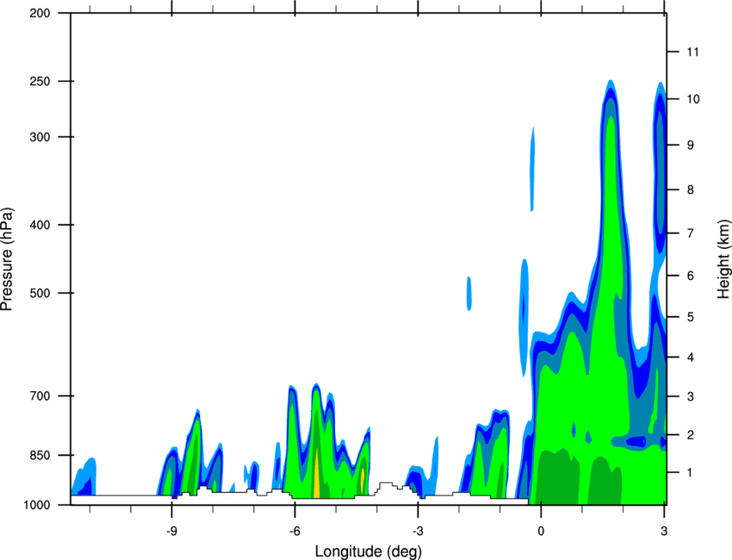Pick the 9 km height label

tap(690, 146)
